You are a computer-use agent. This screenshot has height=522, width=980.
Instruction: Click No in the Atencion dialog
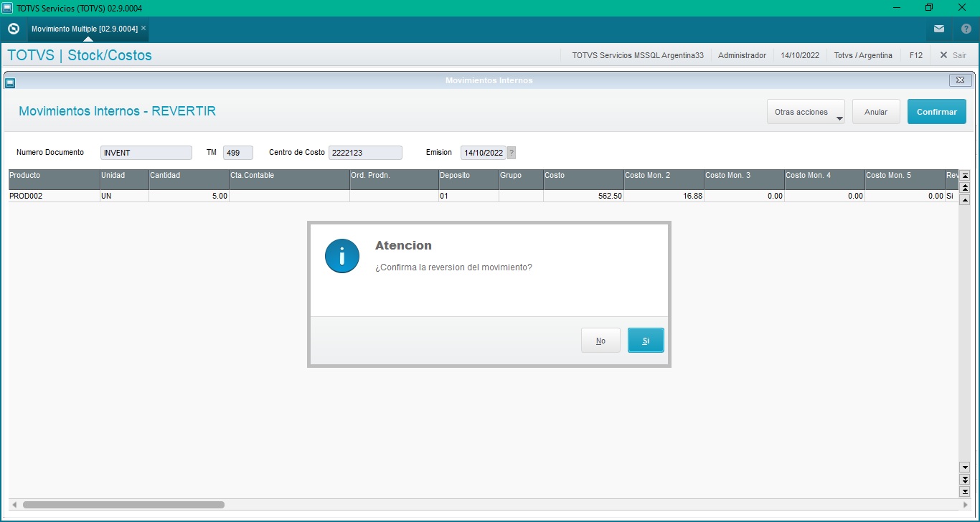coord(600,341)
